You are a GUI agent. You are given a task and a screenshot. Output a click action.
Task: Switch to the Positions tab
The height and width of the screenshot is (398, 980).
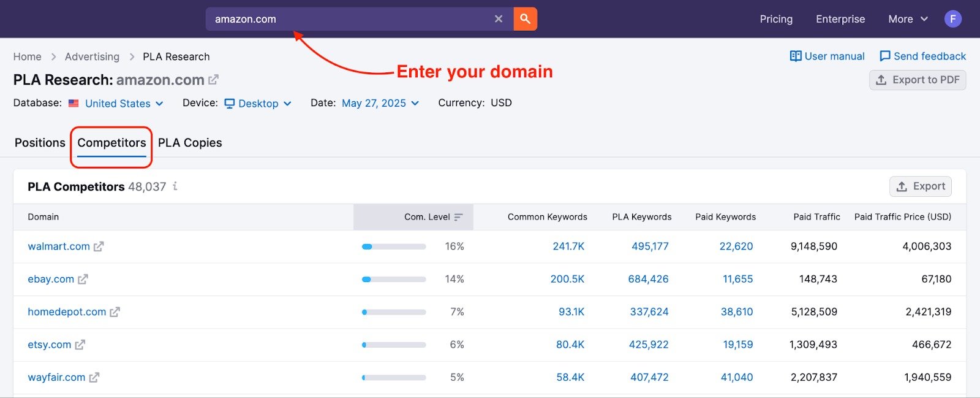click(x=40, y=143)
